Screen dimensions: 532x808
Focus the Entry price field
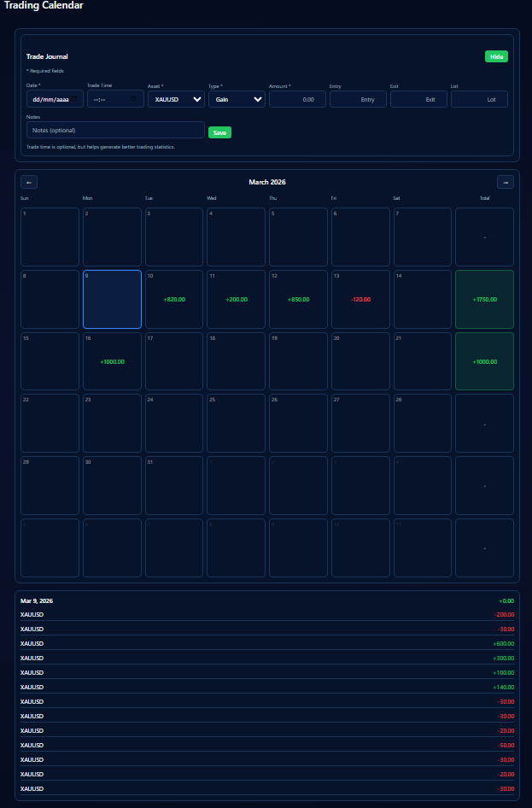click(358, 99)
